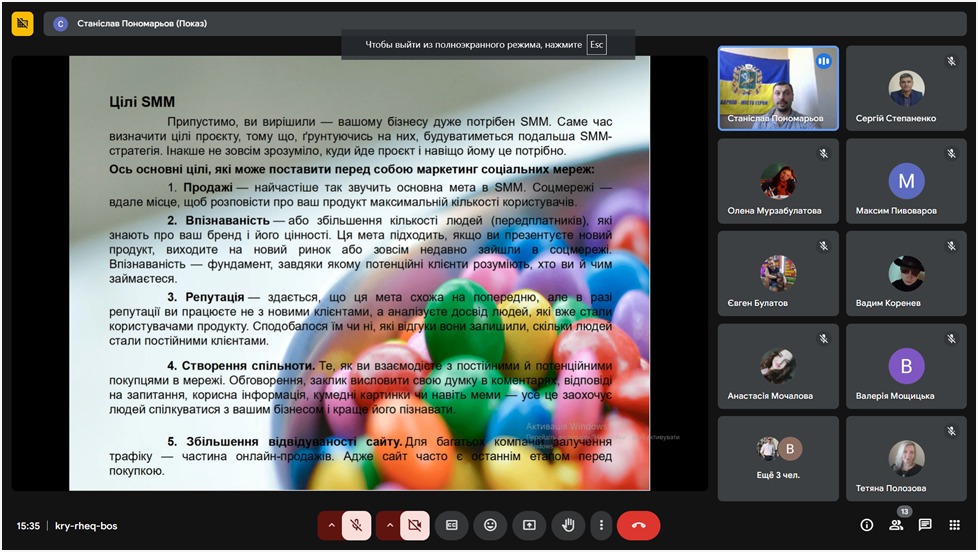Image resolution: width=978 pixels, height=552 pixels.
Task: Click the Esc key hint in fullscreen notice
Action: point(597,44)
